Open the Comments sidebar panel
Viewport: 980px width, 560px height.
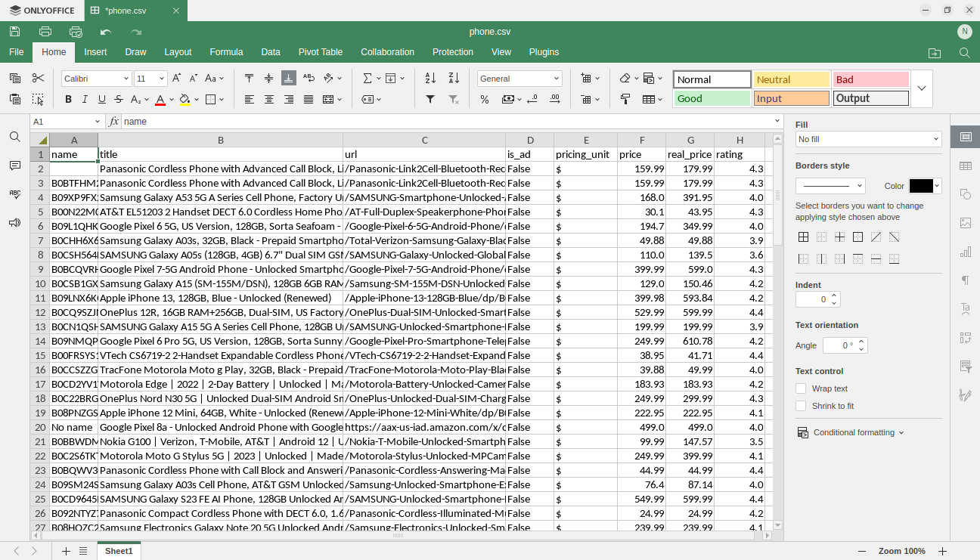tap(14, 166)
